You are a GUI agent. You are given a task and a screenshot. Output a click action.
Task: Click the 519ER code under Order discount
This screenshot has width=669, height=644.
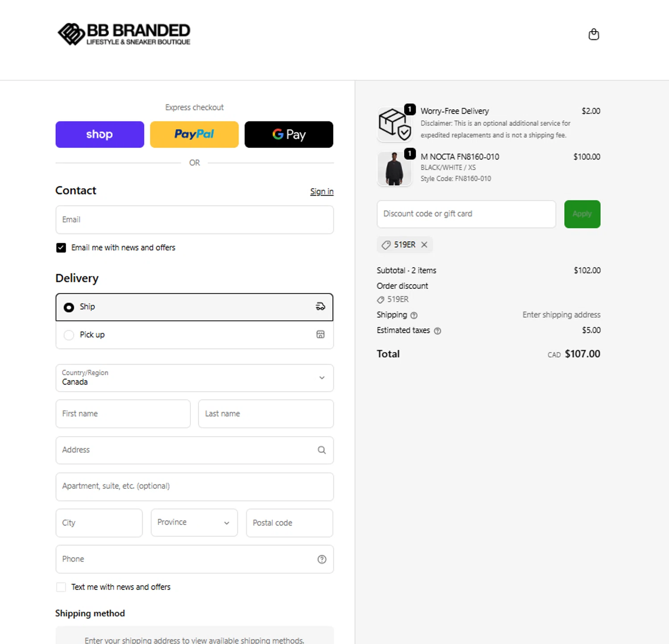point(398,299)
